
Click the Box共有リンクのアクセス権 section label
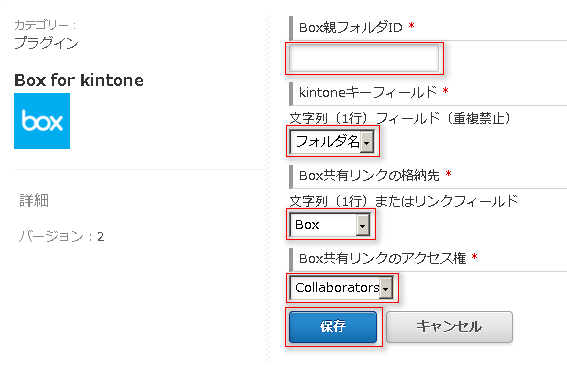coord(383,259)
